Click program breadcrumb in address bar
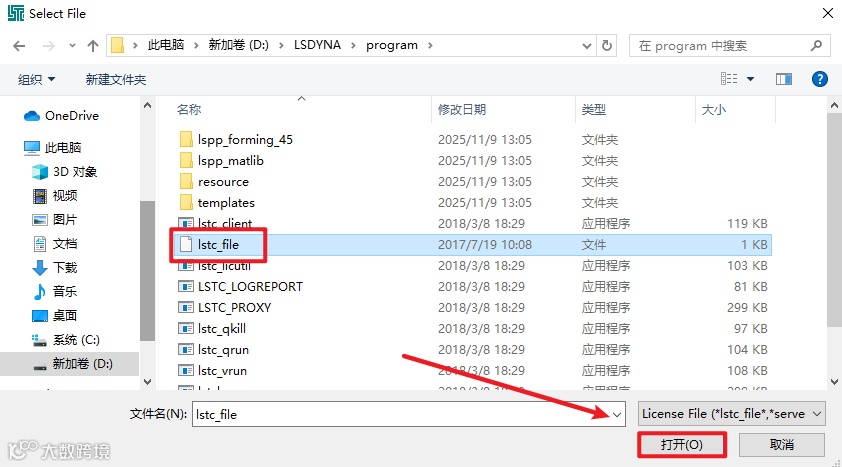842x467 pixels. [392, 45]
